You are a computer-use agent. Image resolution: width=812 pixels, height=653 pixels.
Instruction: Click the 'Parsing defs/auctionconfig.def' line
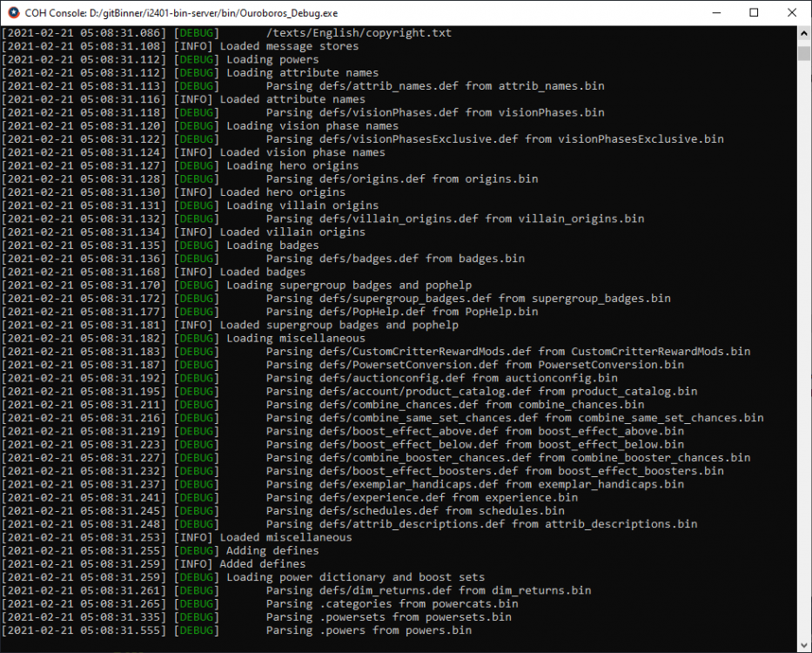coord(441,378)
